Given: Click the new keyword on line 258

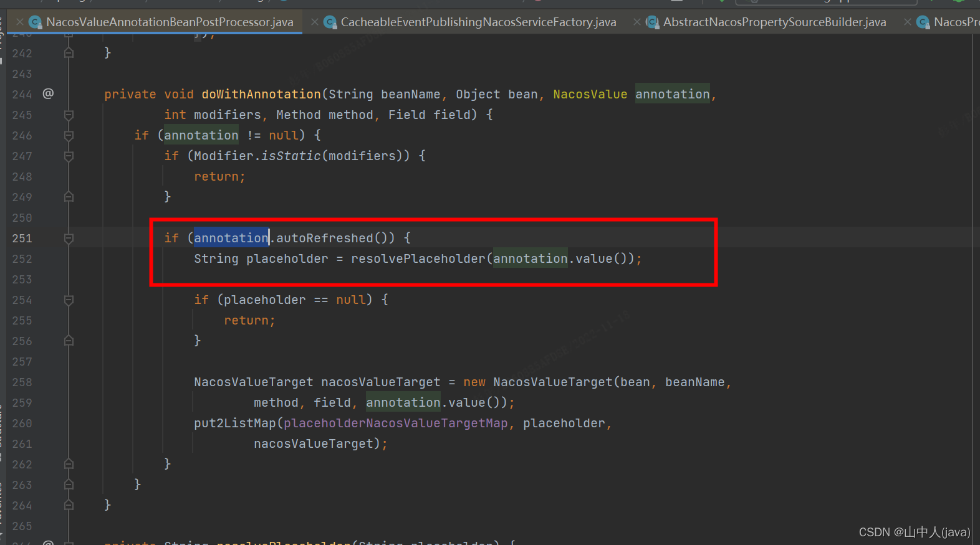Looking at the screenshot, I should 474,382.
